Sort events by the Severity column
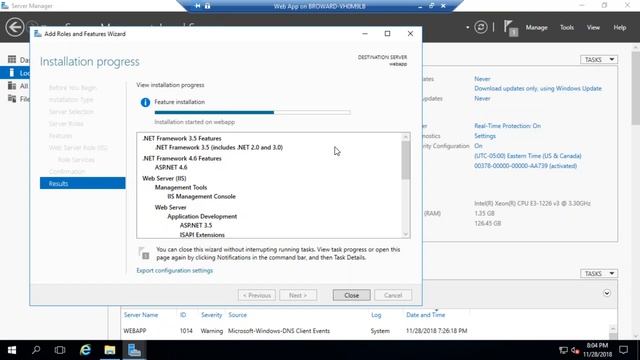The image size is (640, 360). point(211,315)
